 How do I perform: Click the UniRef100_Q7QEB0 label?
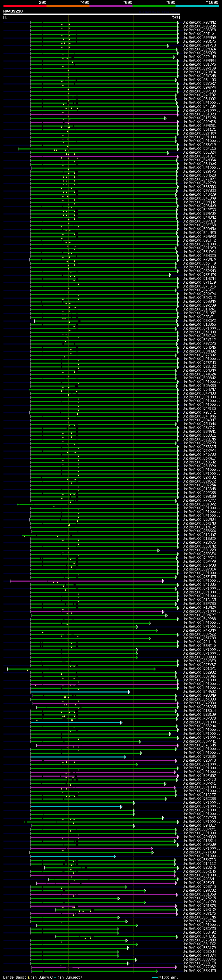tap(199, 757)
